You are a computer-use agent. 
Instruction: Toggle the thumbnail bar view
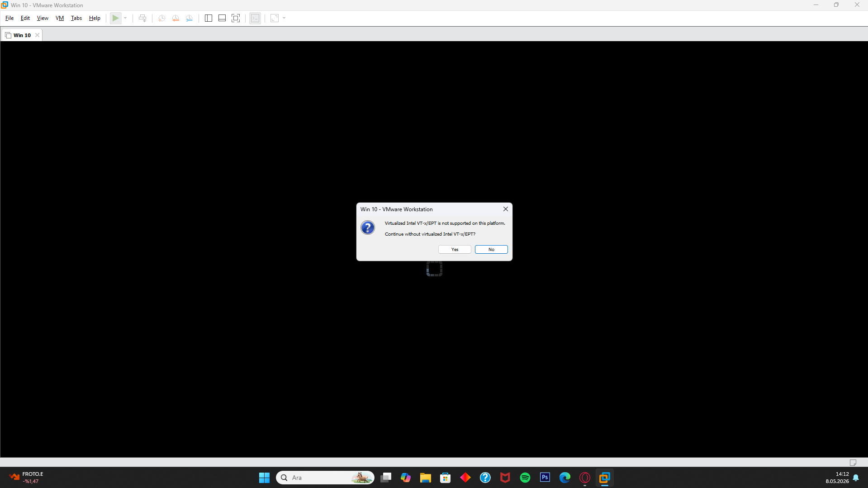[222, 18]
